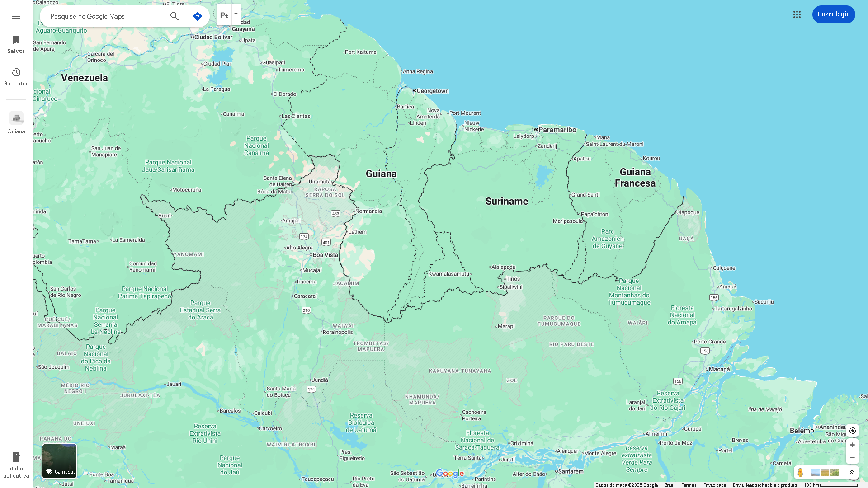The image size is (868, 488).
Task: Expand the imagery bar double-chevron
Action: coord(852,473)
